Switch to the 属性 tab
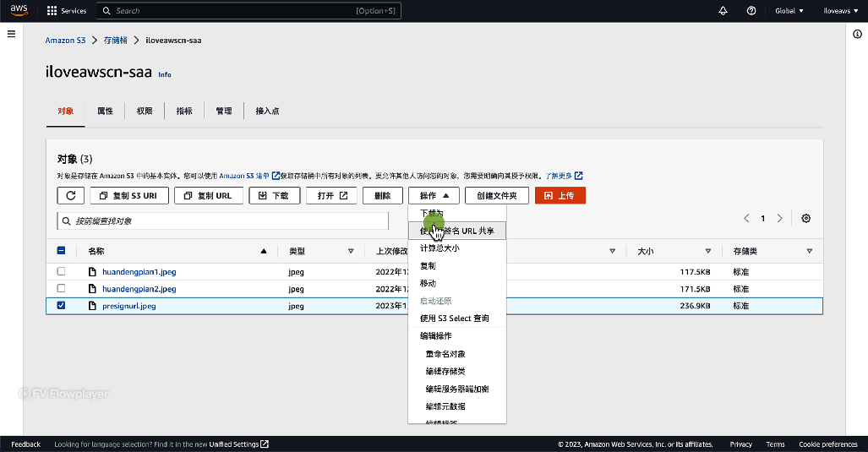 coord(105,112)
